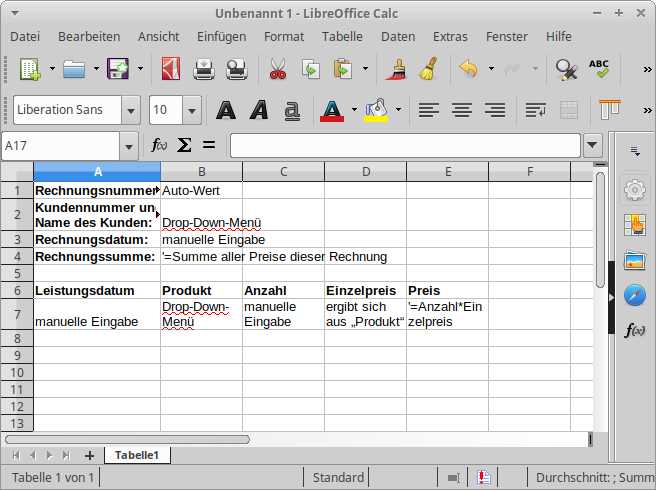This screenshot has height=490, width=656.
Task: Expand the Liberation Sans font name dropdown
Action: coord(131,110)
